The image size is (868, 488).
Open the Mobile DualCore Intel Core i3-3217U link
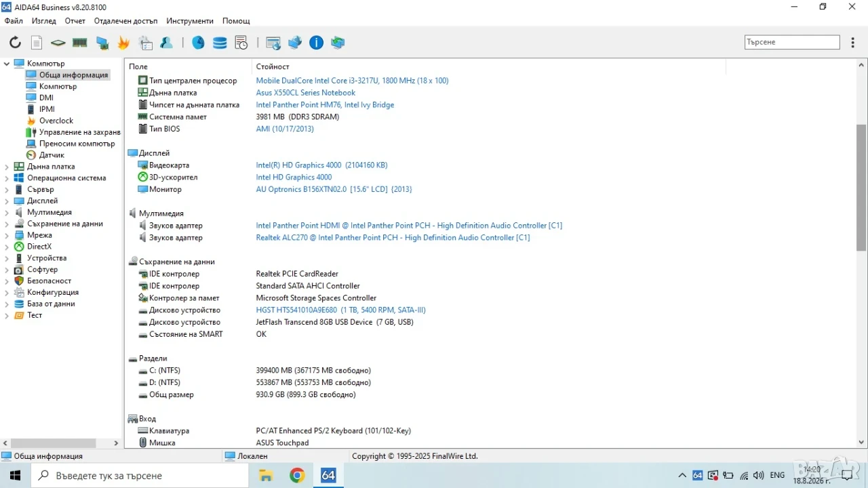point(352,81)
